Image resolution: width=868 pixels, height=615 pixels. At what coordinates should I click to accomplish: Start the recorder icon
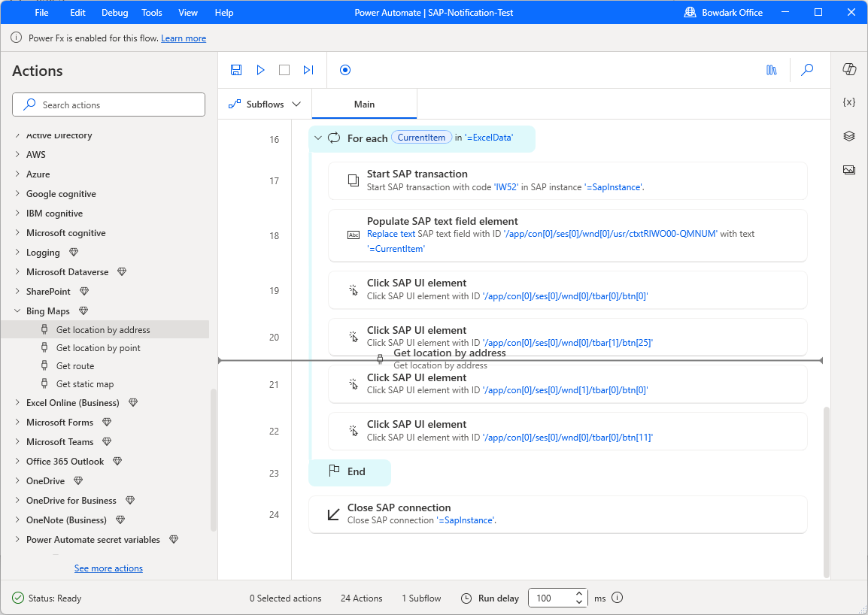pyautogui.click(x=345, y=70)
